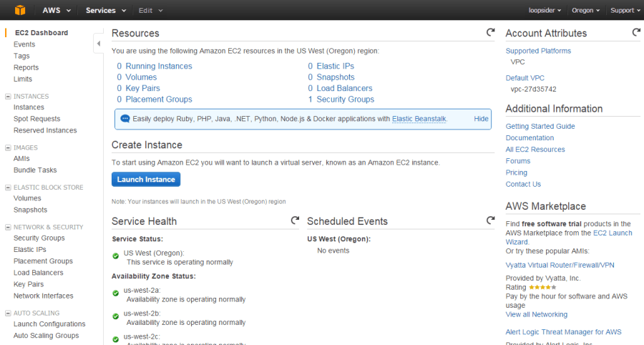Collapse the NETWORK & SECURITY section

tap(8, 227)
